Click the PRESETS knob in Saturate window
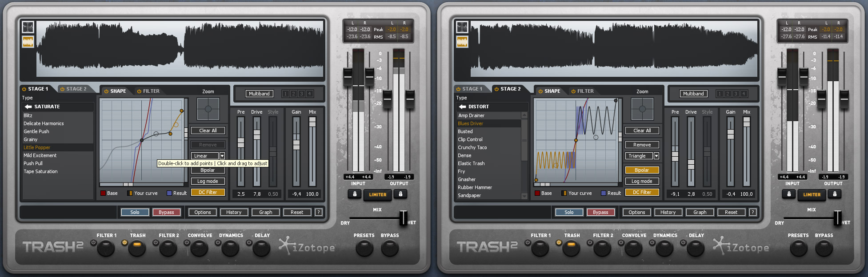The width and height of the screenshot is (868, 277). (x=364, y=249)
